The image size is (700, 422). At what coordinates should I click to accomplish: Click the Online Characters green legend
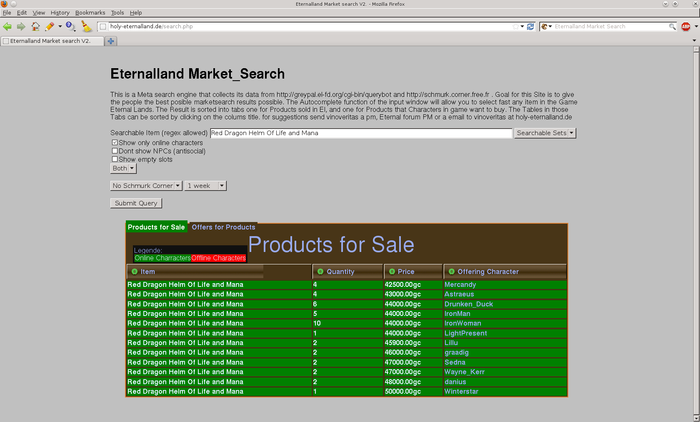click(x=162, y=258)
